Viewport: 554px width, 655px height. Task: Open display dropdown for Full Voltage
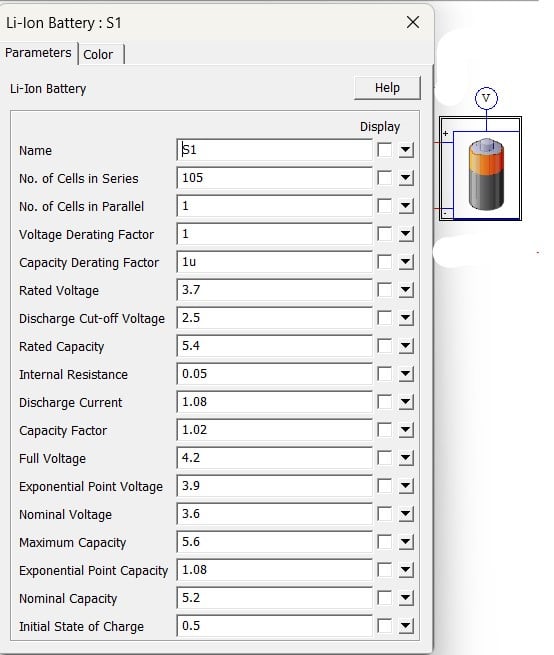(x=406, y=458)
